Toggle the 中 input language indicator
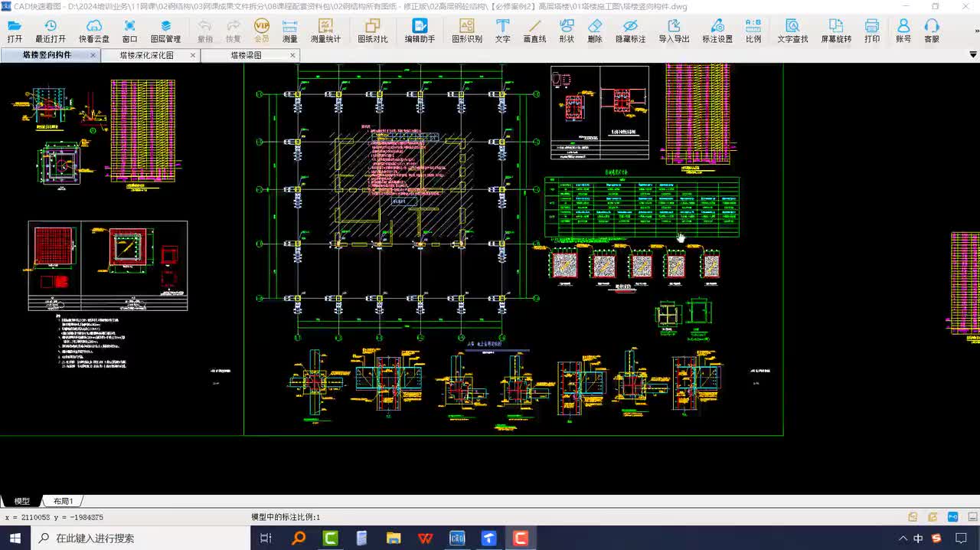The height and width of the screenshot is (550, 980). click(918, 539)
